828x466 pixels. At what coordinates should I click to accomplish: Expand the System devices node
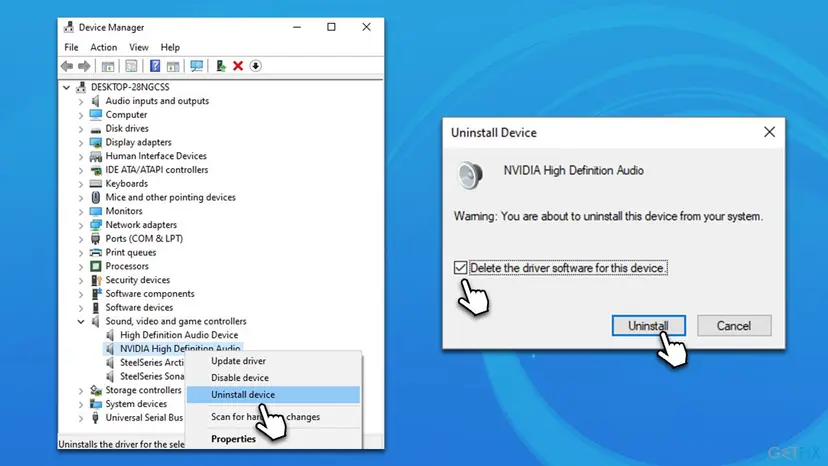(x=81, y=404)
